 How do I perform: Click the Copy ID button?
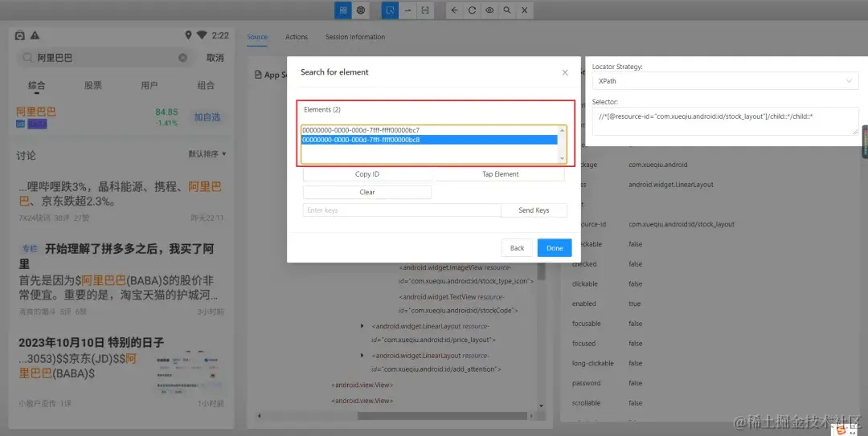point(367,173)
